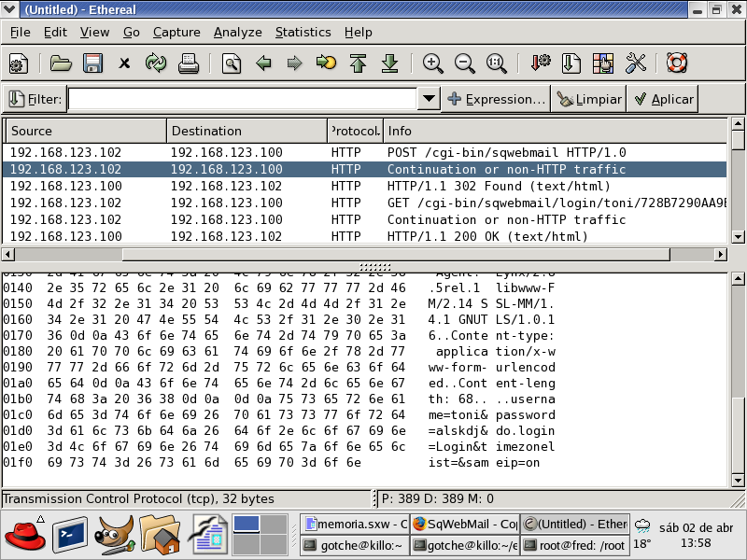Select the POST /cgi-bin/sqwebmail packet row

tap(365, 152)
